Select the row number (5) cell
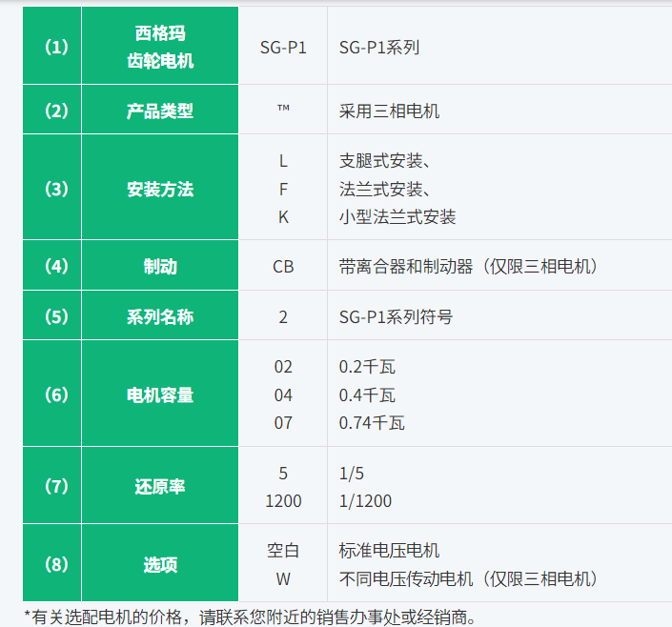Viewport: 672px width, 627px height. point(51,315)
